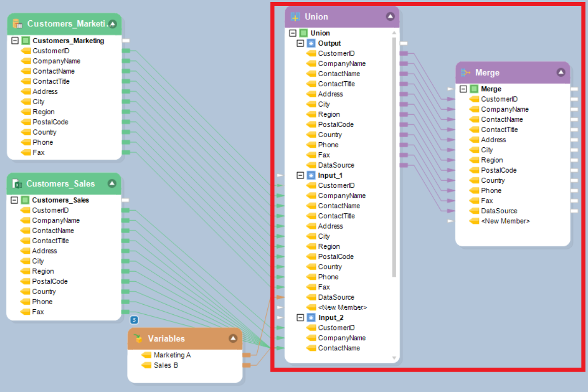Click the Variables object icon
Viewport: 588px width, 392px height.
point(138,339)
